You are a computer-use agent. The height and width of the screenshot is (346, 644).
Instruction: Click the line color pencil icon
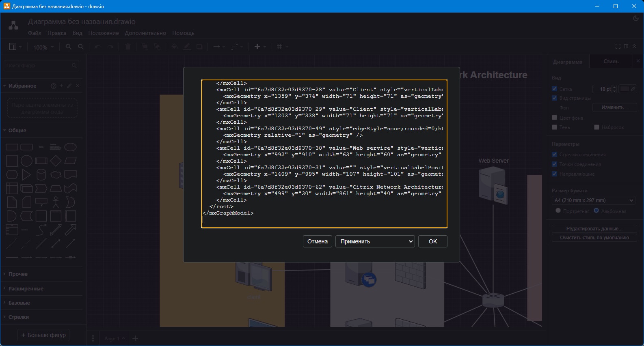click(187, 47)
